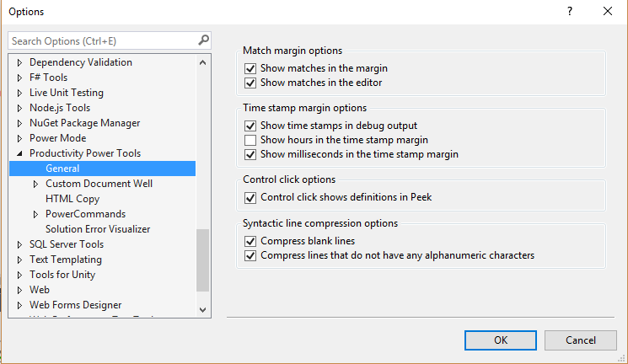628x364 pixels.
Task: Collapse the Productivity Power Tools node
Action: pyautogui.click(x=19, y=153)
